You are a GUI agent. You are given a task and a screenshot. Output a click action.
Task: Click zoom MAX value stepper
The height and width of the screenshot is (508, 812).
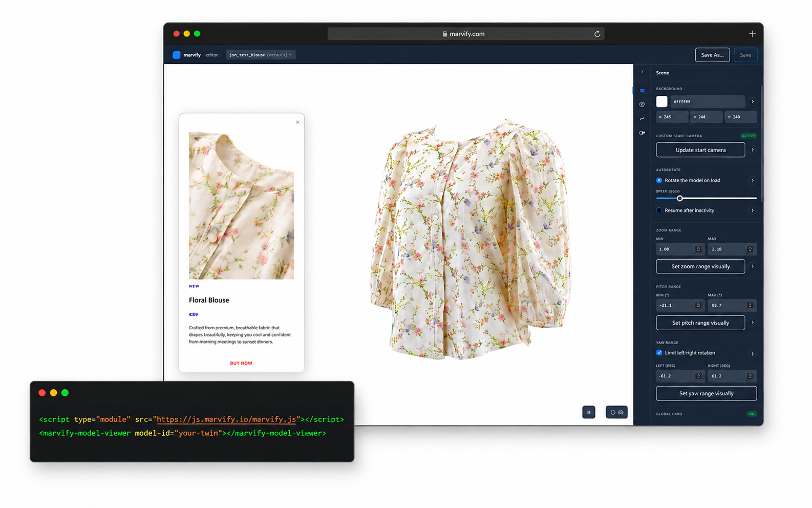coord(750,249)
